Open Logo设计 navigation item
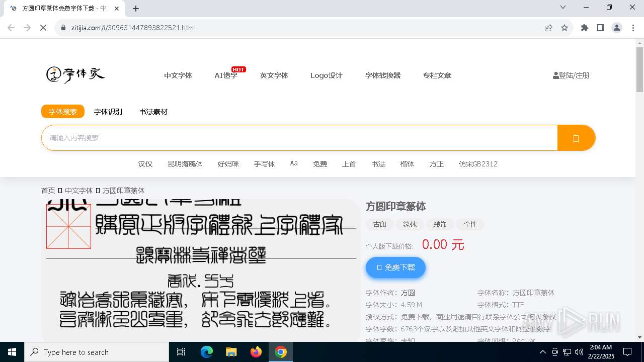Screen dimensions: 644x362 pyautogui.click(x=327, y=75)
